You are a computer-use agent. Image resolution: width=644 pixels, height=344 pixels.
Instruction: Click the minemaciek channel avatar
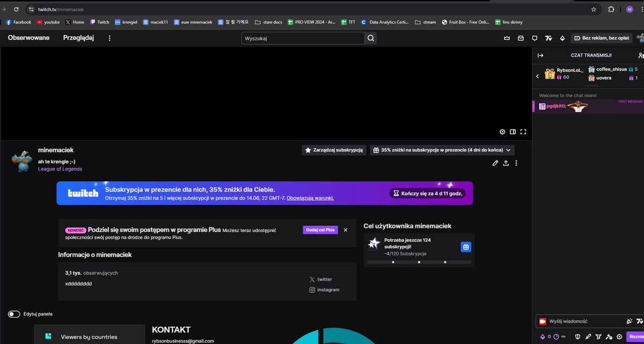click(23, 160)
